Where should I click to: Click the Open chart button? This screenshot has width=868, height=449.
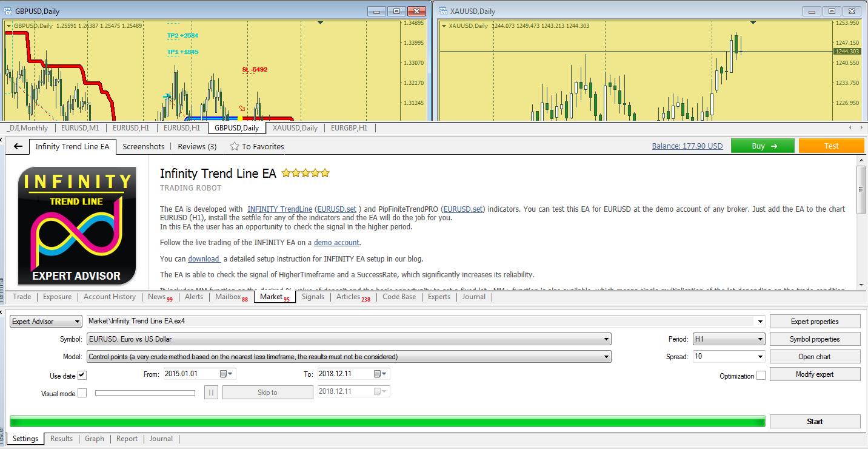point(815,357)
